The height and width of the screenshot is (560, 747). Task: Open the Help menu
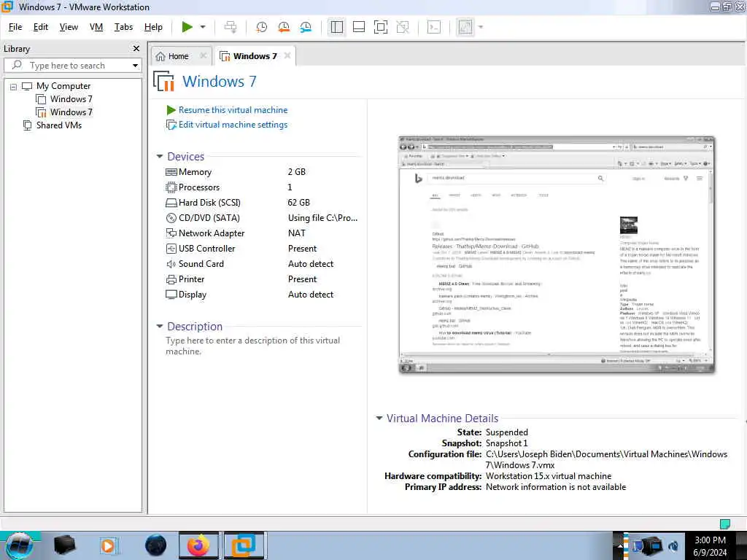point(153,27)
